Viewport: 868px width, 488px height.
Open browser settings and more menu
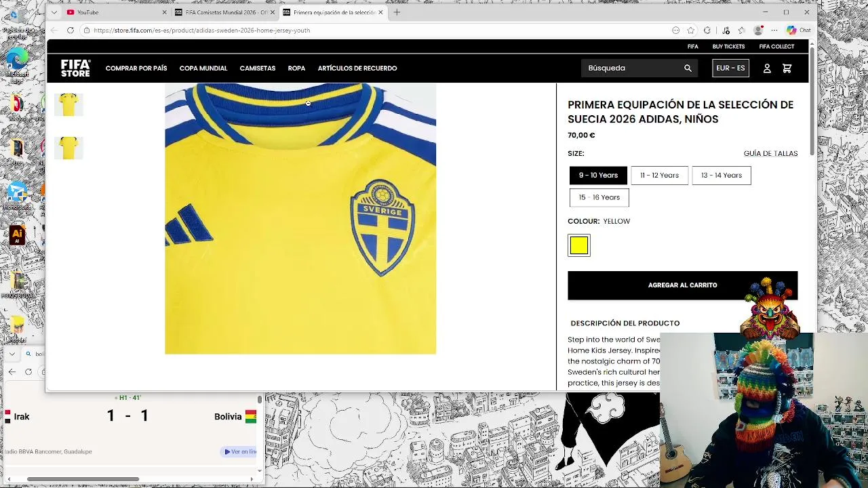coord(774,30)
